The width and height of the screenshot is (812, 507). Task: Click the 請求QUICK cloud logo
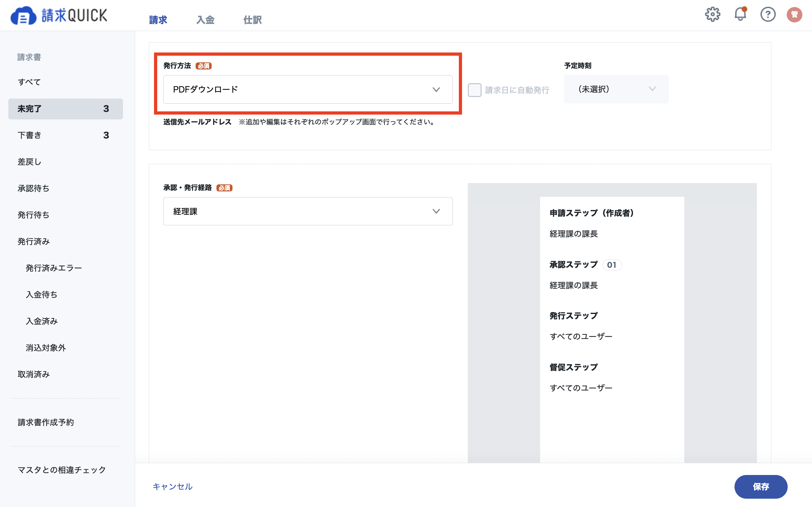pyautogui.click(x=23, y=15)
